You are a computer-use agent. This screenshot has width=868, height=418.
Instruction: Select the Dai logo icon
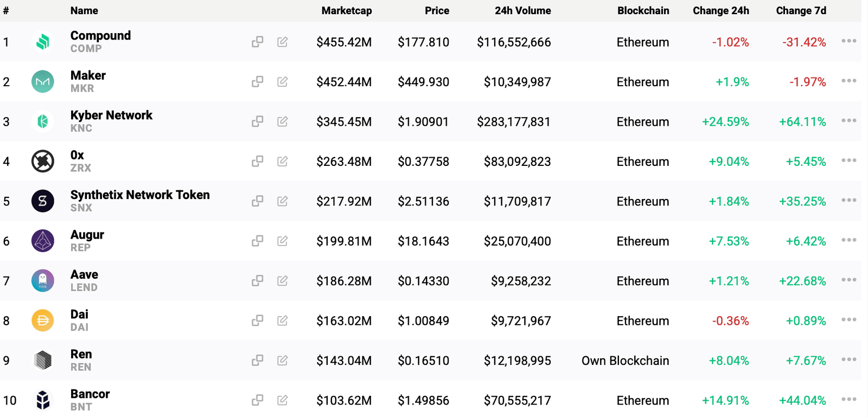(x=43, y=320)
